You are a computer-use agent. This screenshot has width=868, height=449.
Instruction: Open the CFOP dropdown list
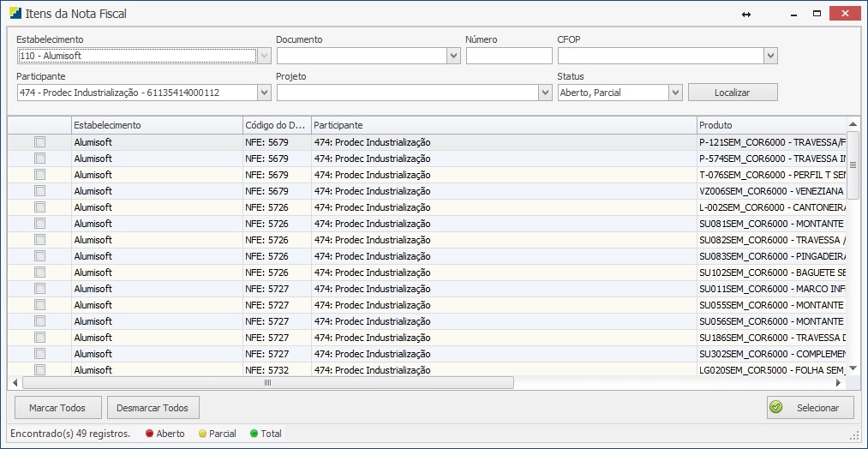tap(770, 56)
